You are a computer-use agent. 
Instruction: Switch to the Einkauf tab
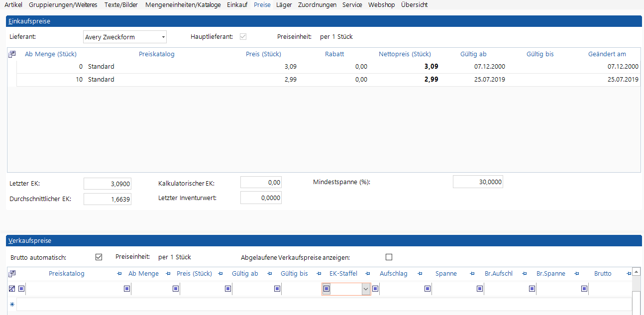(237, 4)
